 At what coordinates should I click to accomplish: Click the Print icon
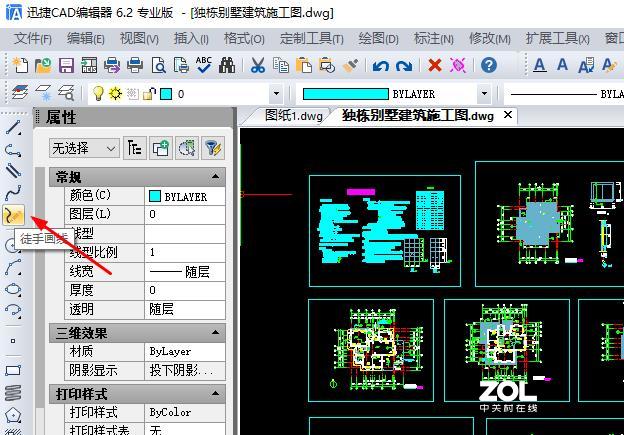click(135, 65)
